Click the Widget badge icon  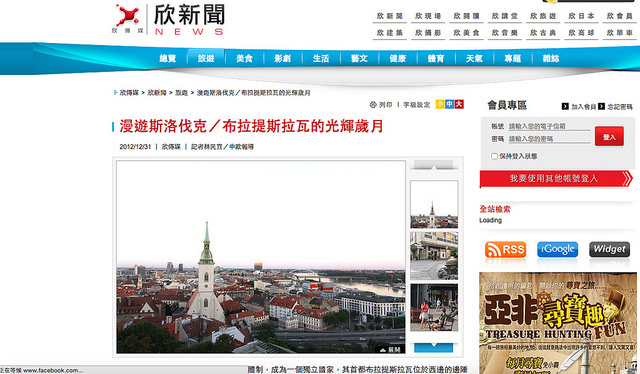coord(609,249)
